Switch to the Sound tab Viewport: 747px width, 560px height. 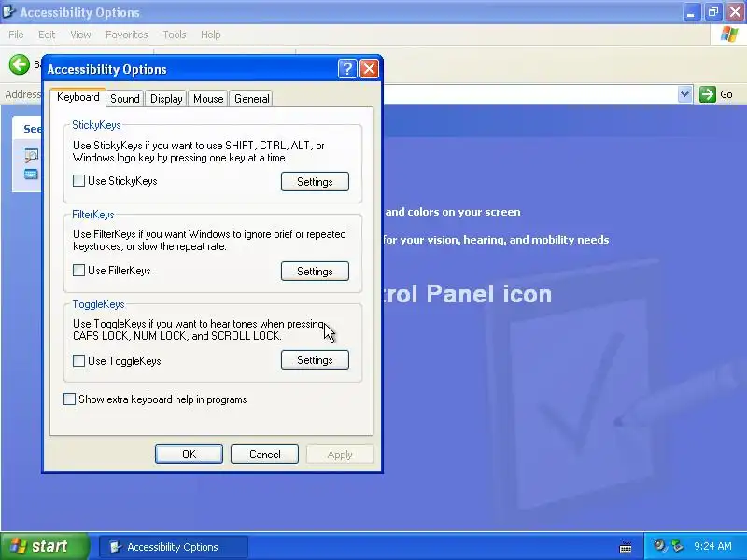tap(125, 99)
